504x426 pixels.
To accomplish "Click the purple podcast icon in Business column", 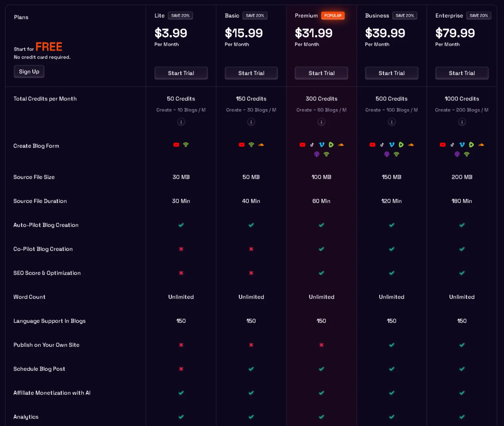I will [387, 154].
